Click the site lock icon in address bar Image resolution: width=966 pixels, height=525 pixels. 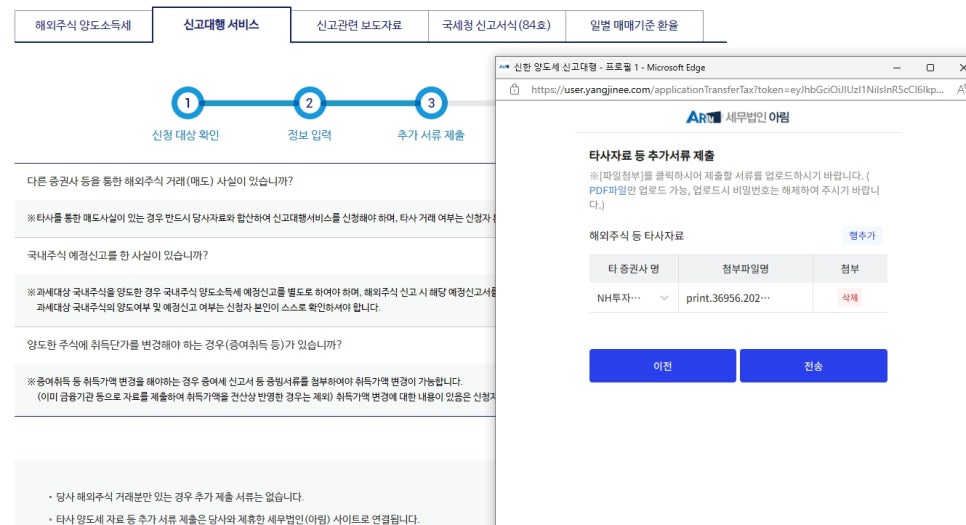click(x=514, y=89)
